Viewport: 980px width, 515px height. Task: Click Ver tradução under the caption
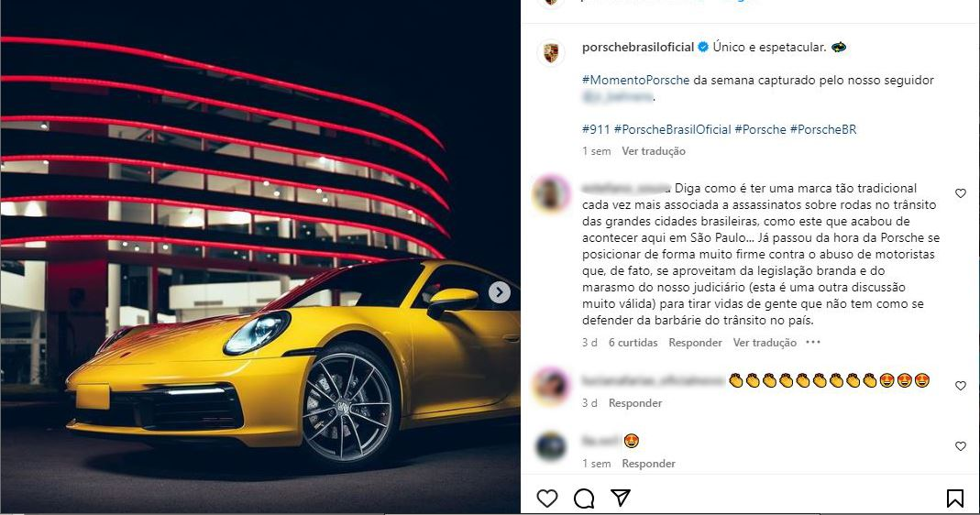click(x=653, y=151)
